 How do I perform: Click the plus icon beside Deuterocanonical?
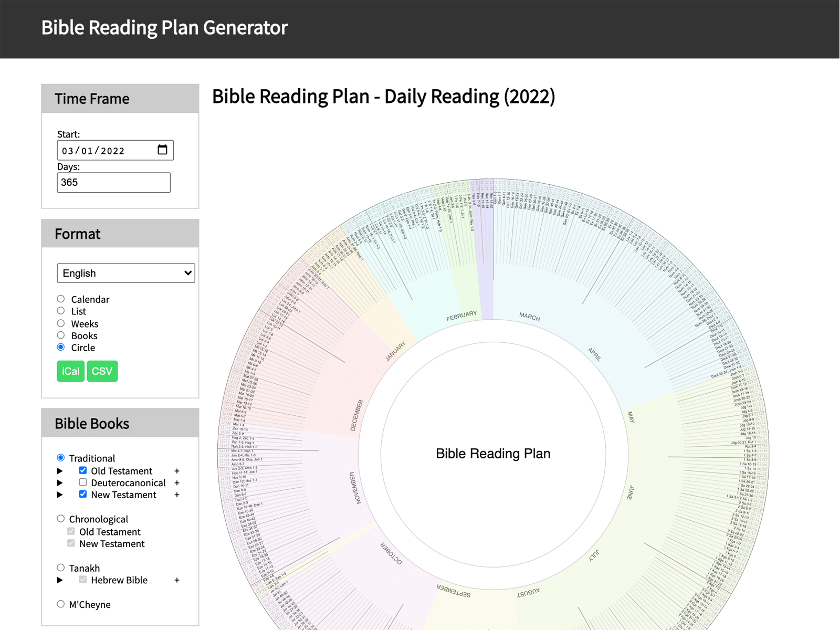(x=177, y=483)
